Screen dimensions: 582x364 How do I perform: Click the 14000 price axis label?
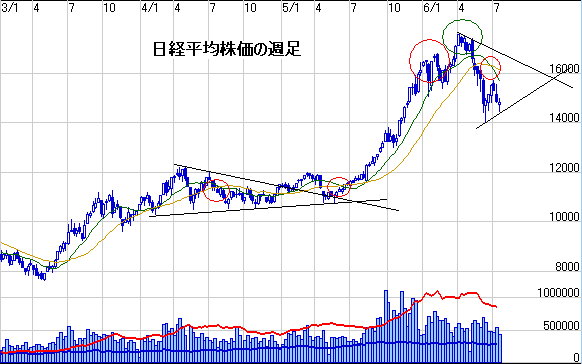(x=564, y=118)
